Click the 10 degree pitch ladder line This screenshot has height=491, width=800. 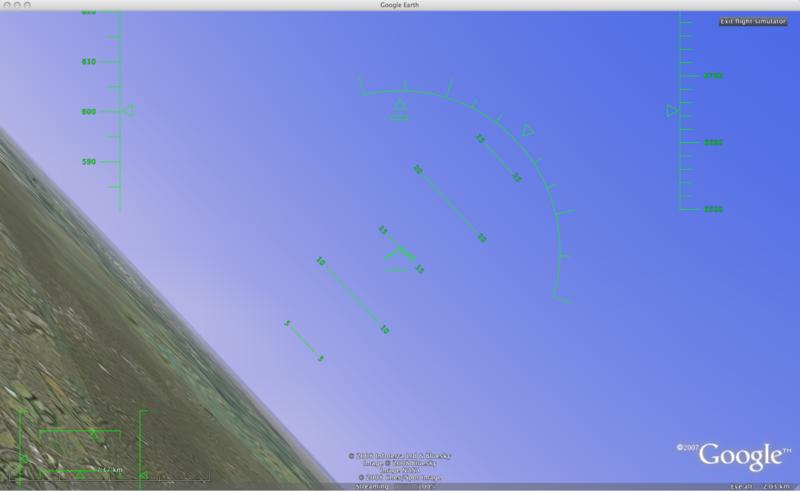(x=352, y=295)
